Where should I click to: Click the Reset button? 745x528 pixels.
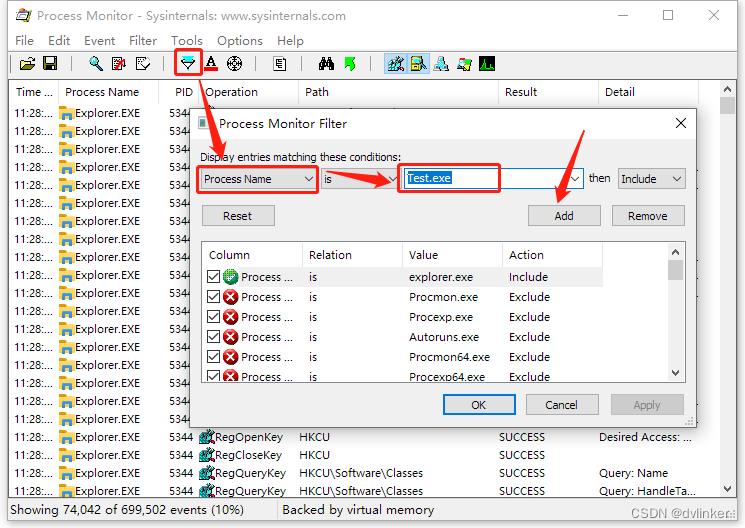[x=238, y=216]
